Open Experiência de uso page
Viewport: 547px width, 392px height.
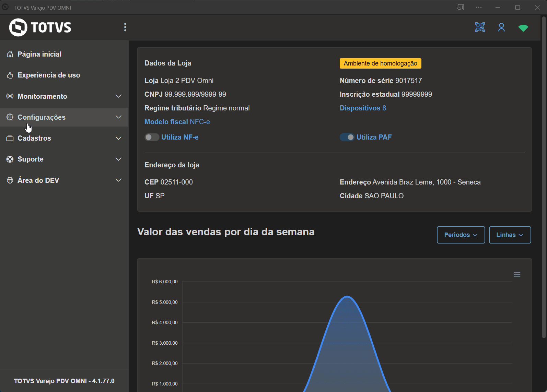64,75
